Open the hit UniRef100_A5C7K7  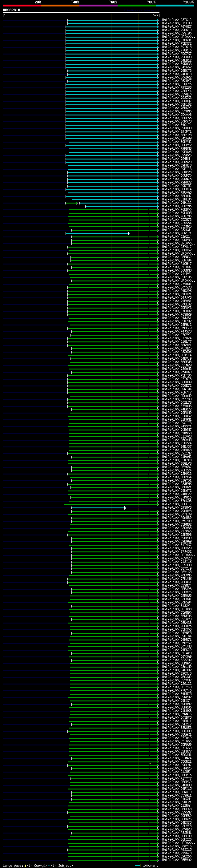tap(177, 54)
